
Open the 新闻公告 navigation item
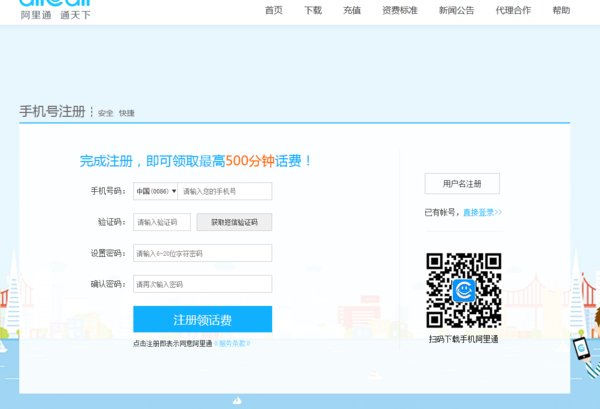click(456, 10)
